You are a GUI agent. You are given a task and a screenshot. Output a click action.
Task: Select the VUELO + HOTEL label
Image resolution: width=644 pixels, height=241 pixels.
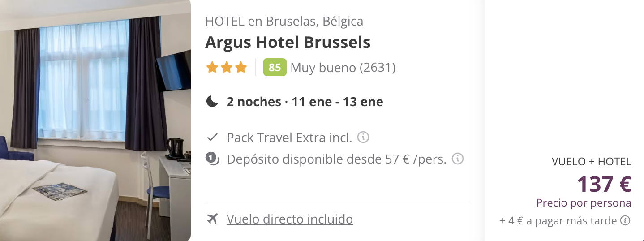[x=592, y=162]
